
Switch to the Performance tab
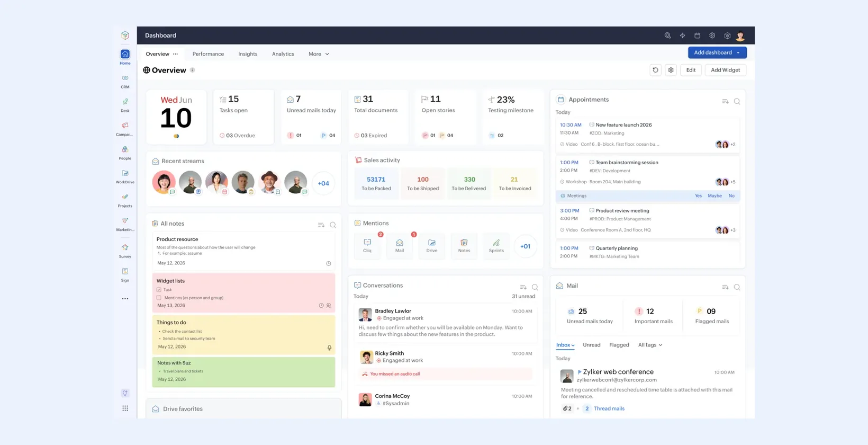point(208,54)
